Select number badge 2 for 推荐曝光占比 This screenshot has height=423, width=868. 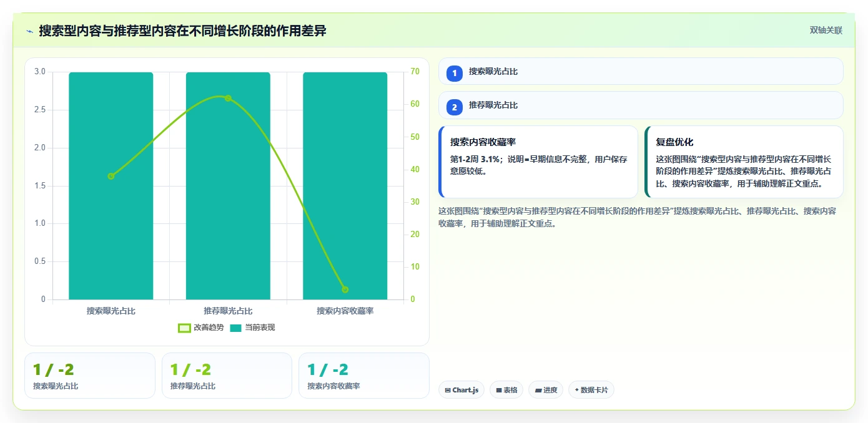coord(455,107)
